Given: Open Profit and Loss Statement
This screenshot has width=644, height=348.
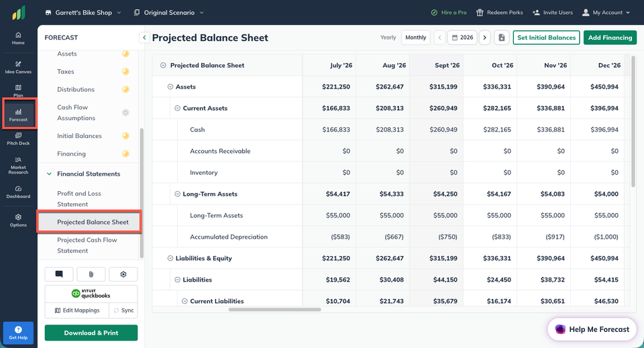Looking at the screenshot, I should pyautogui.click(x=79, y=198).
